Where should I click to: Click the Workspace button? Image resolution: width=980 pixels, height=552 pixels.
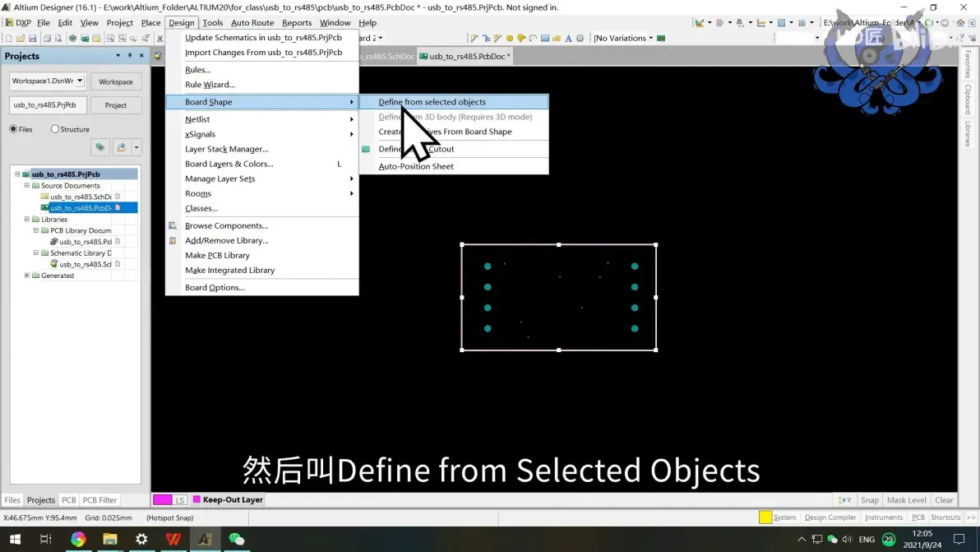point(116,82)
